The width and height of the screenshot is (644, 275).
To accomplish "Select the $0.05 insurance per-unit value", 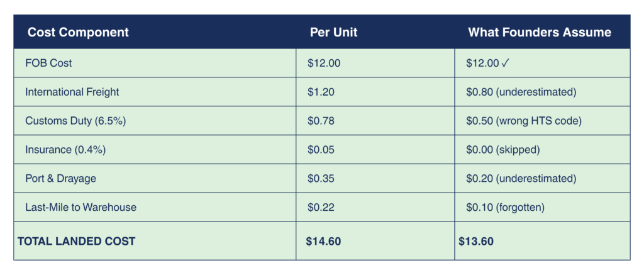I will [x=321, y=150].
